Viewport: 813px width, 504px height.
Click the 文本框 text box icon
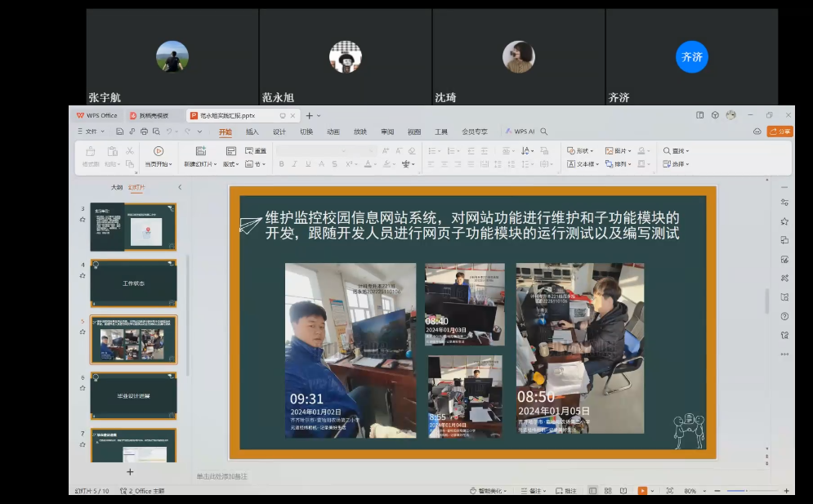[572, 164]
